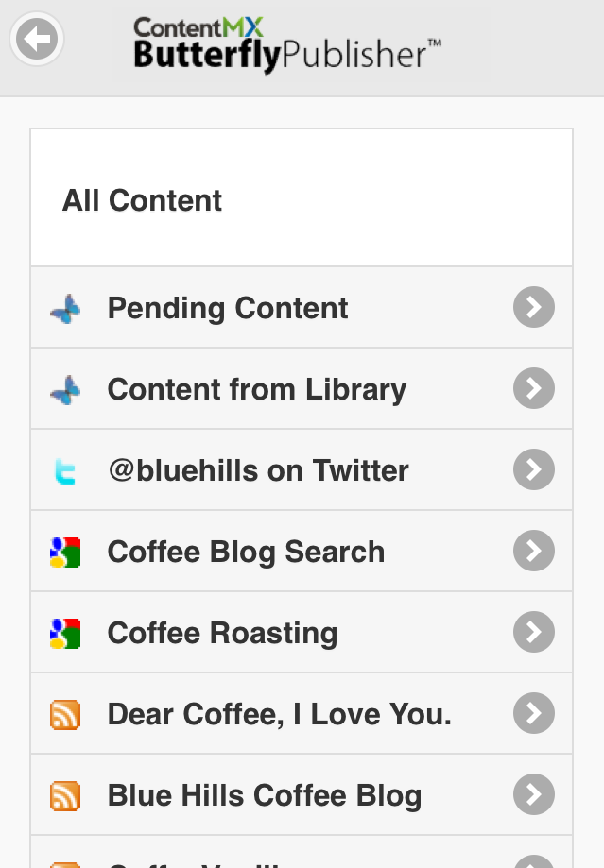
Task: Click the Twitter bird icon
Action: (x=65, y=470)
